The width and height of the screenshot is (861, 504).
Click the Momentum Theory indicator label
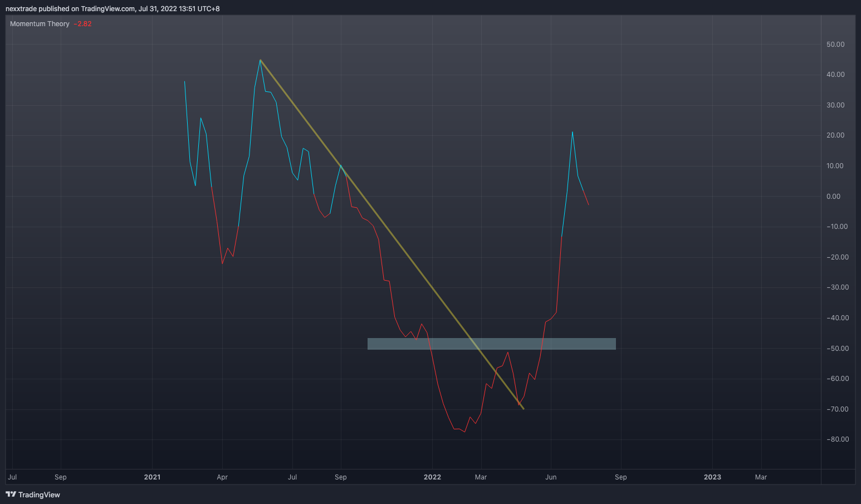click(x=40, y=24)
